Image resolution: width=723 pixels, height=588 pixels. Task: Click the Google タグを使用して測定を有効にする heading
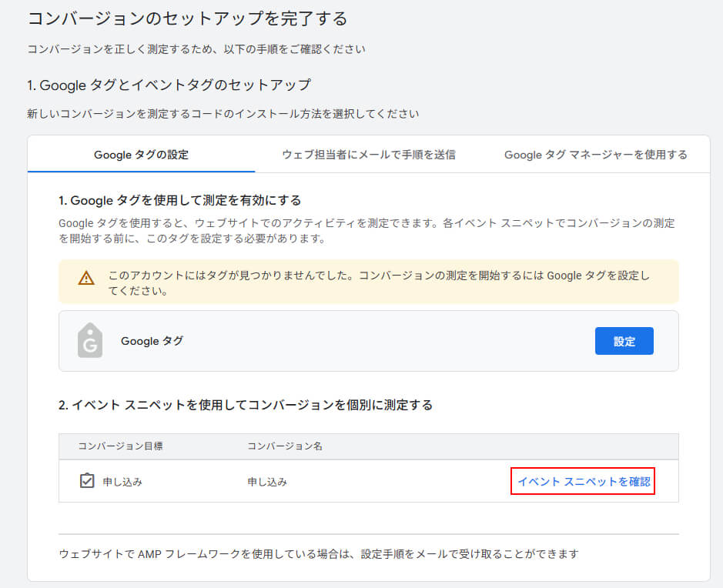pyautogui.click(x=179, y=201)
